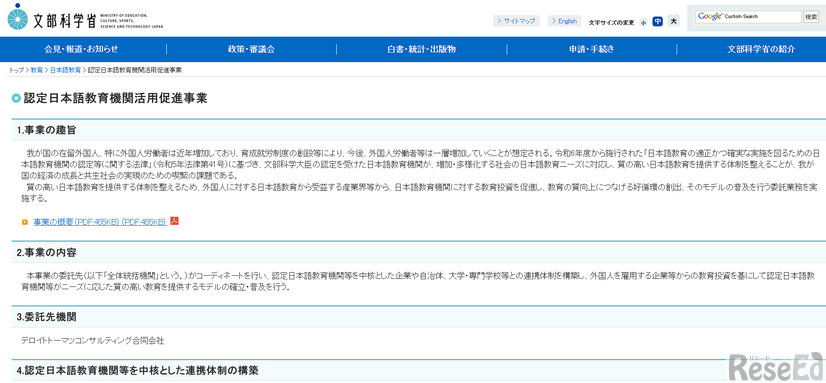
Task: Click the MEXT logo at top left
Action: tap(85, 18)
